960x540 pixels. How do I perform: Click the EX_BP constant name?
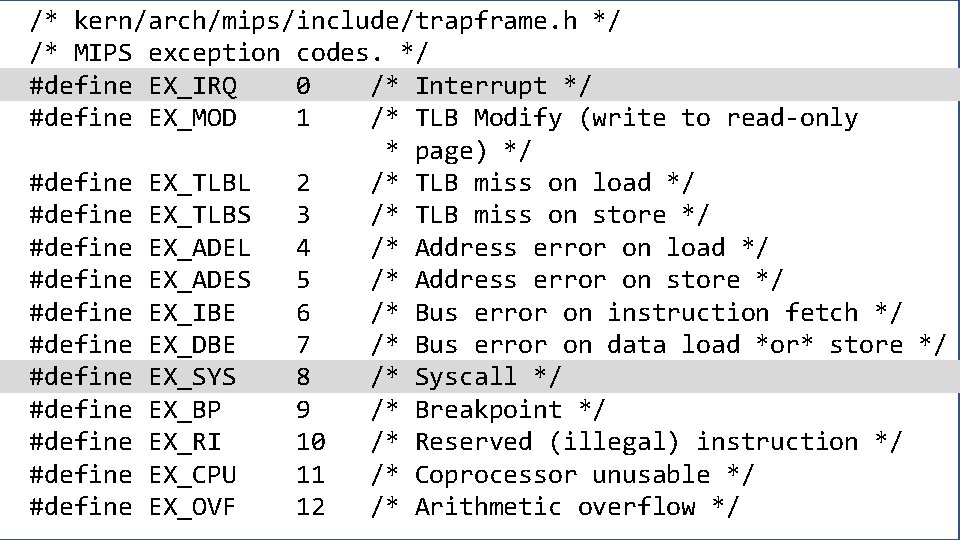(185, 410)
